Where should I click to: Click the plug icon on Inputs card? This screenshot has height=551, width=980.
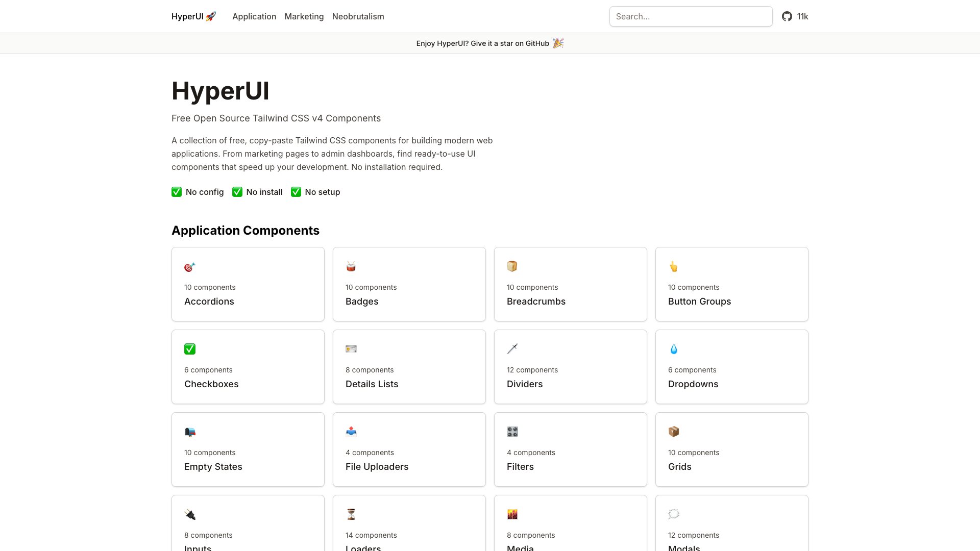click(x=189, y=514)
